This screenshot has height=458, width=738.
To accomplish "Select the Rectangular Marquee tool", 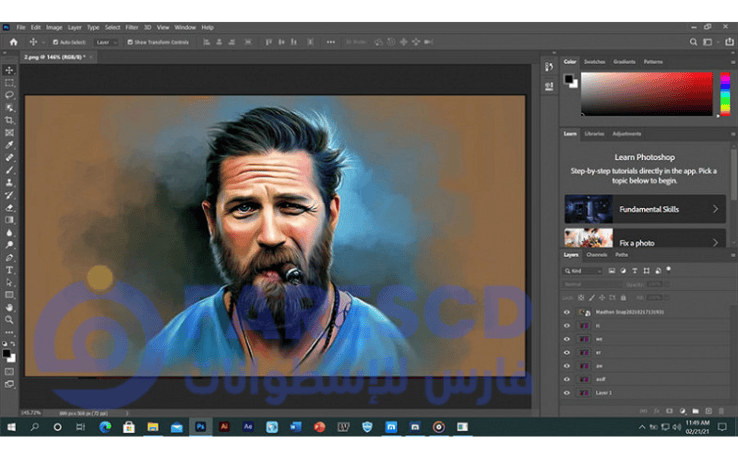I will click(9, 83).
